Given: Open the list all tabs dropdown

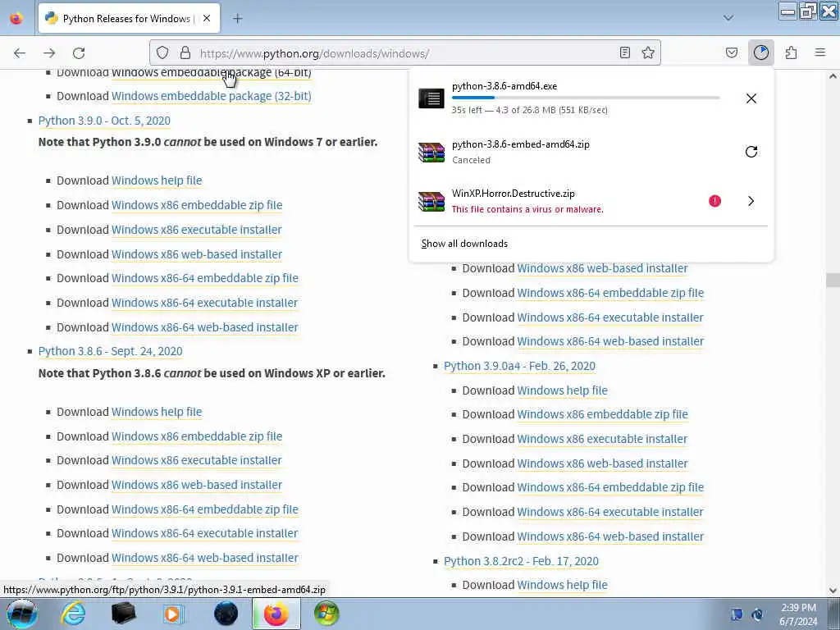Looking at the screenshot, I should 728,18.
